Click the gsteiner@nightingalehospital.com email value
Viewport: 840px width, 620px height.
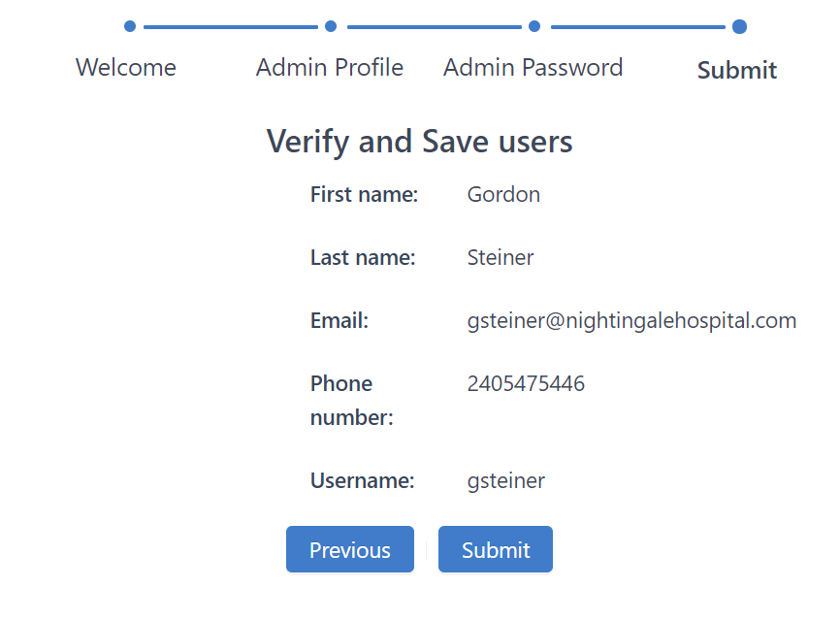tap(631, 320)
